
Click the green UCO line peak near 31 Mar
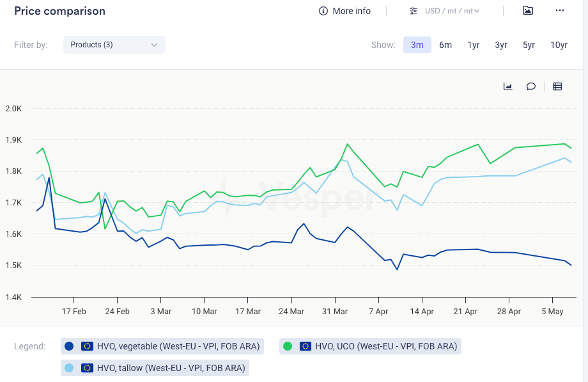(347, 144)
